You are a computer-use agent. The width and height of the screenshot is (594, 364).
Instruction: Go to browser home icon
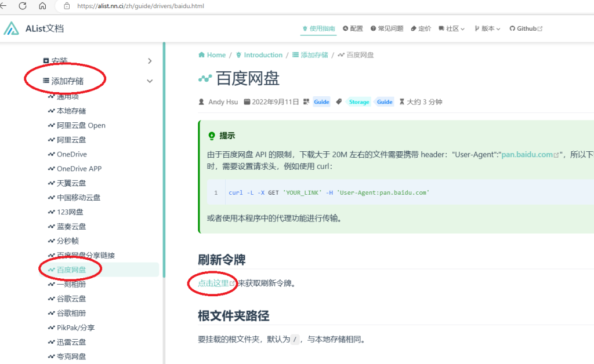42,6
